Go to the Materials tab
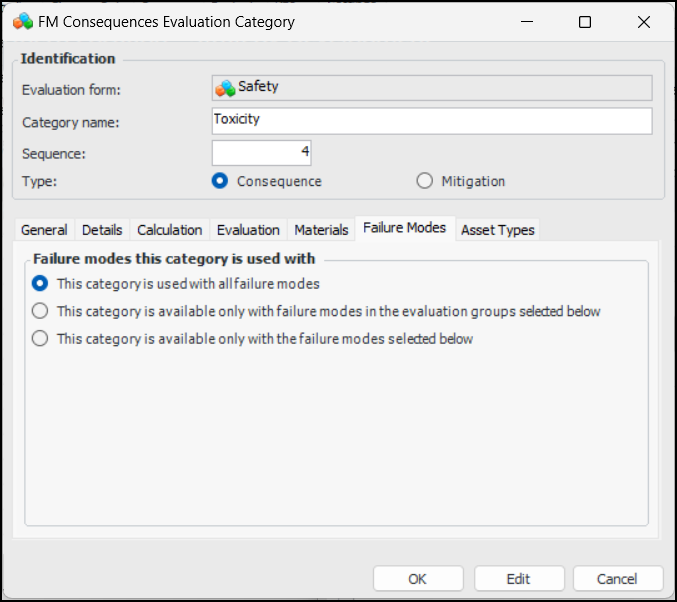This screenshot has width=677, height=602. [321, 230]
